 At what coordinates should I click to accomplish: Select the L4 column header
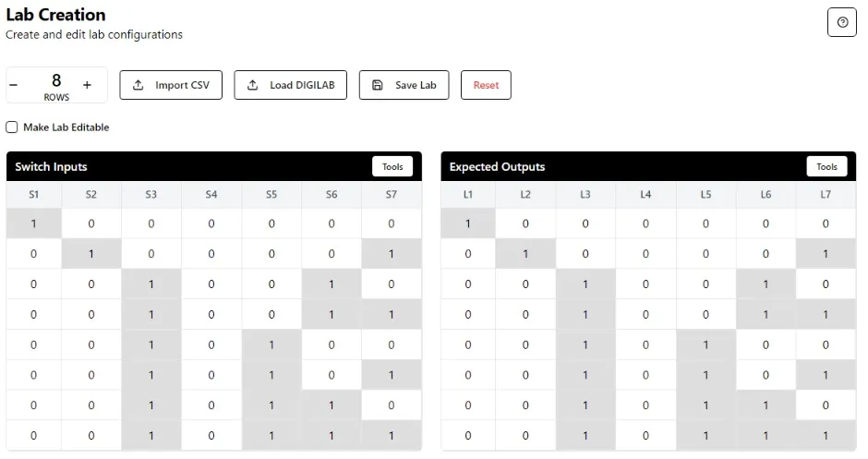pos(645,195)
